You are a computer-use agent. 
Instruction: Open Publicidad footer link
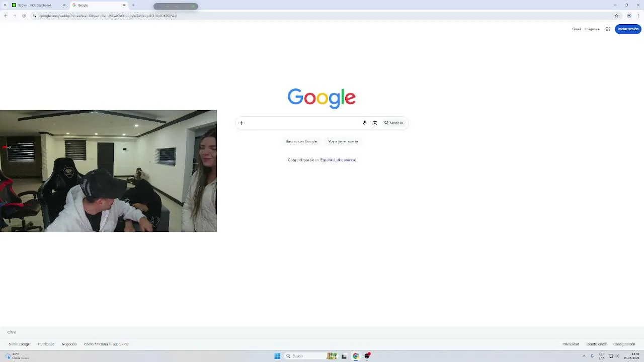coord(46,344)
